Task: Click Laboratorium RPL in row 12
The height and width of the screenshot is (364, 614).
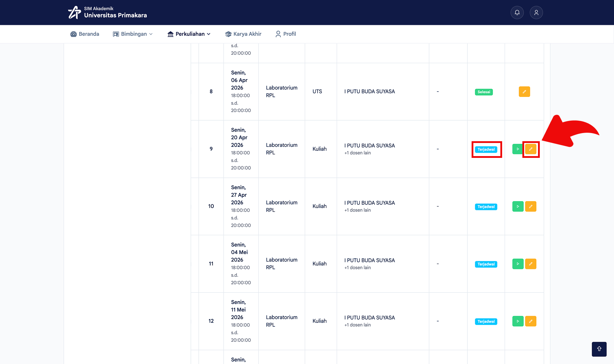Action: (x=282, y=321)
